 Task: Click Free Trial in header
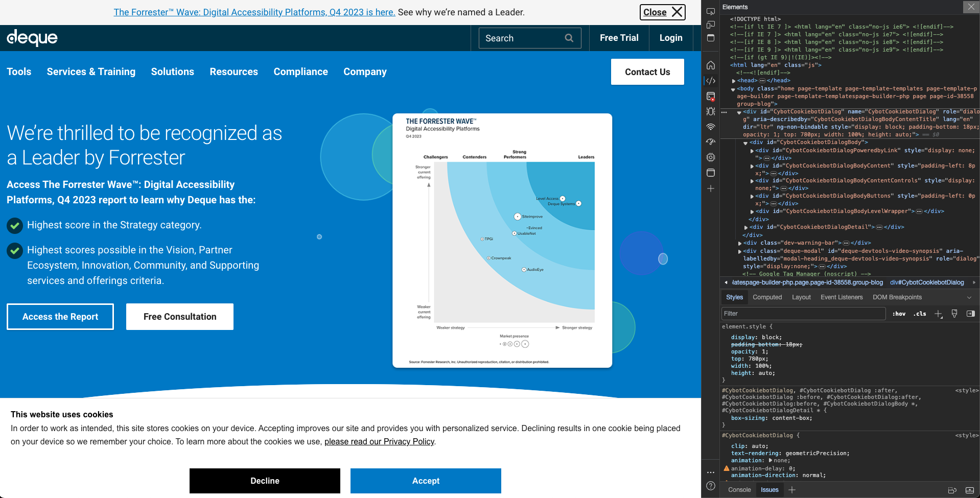coord(619,38)
